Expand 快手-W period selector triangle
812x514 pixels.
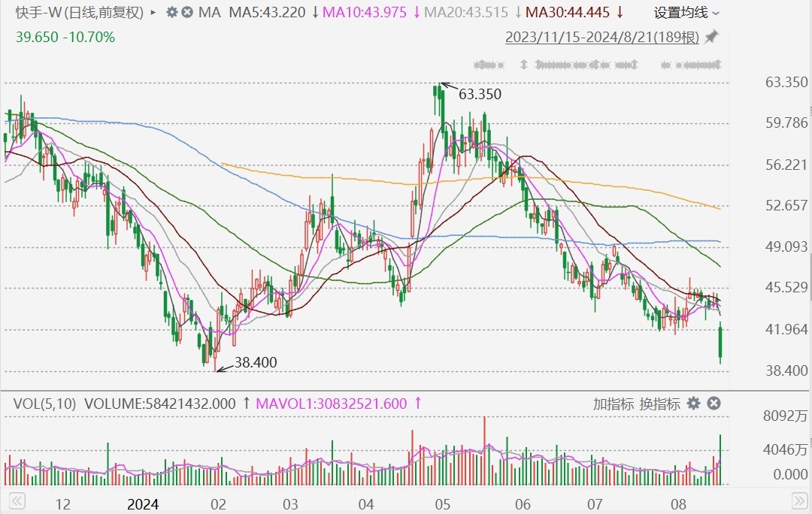tap(153, 12)
